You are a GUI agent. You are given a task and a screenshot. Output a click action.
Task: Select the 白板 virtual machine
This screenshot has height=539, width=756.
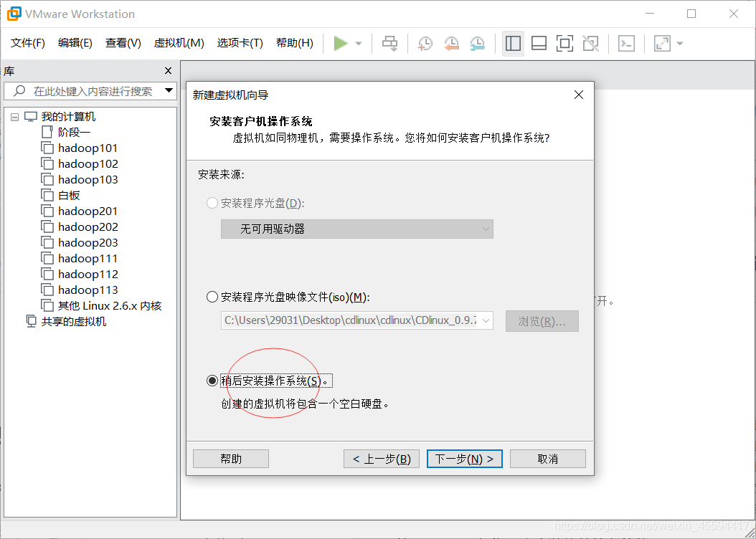pos(69,195)
